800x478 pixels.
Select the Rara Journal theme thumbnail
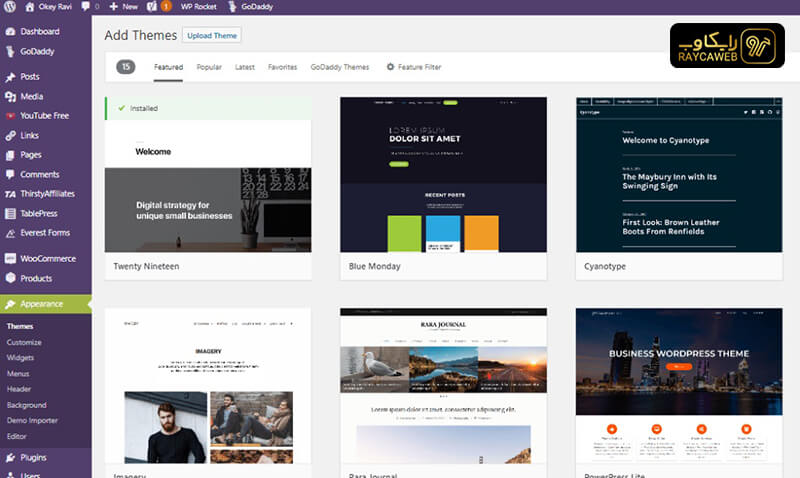[x=443, y=386]
